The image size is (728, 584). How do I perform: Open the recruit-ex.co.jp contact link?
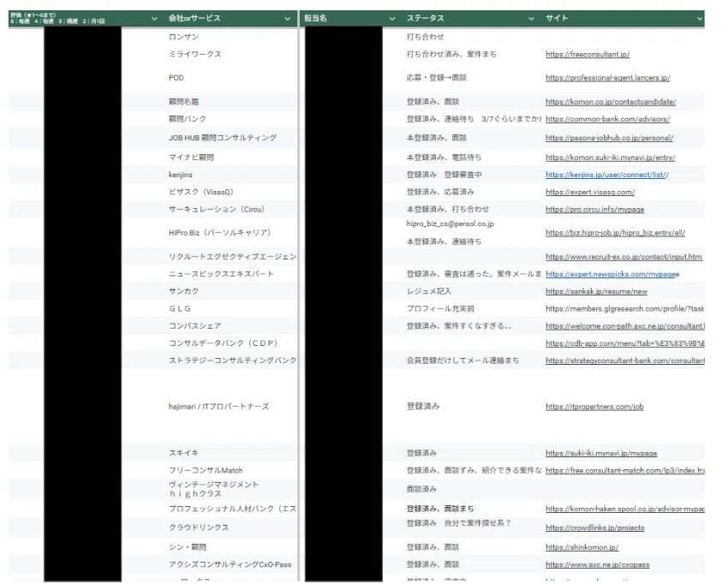coord(624,257)
